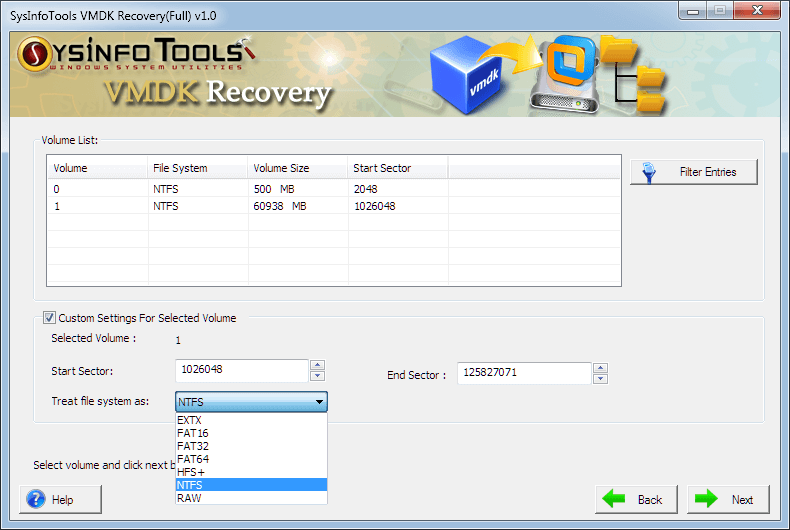The height and width of the screenshot is (530, 790).
Task: Click inside the End Sector field
Action: (x=523, y=373)
